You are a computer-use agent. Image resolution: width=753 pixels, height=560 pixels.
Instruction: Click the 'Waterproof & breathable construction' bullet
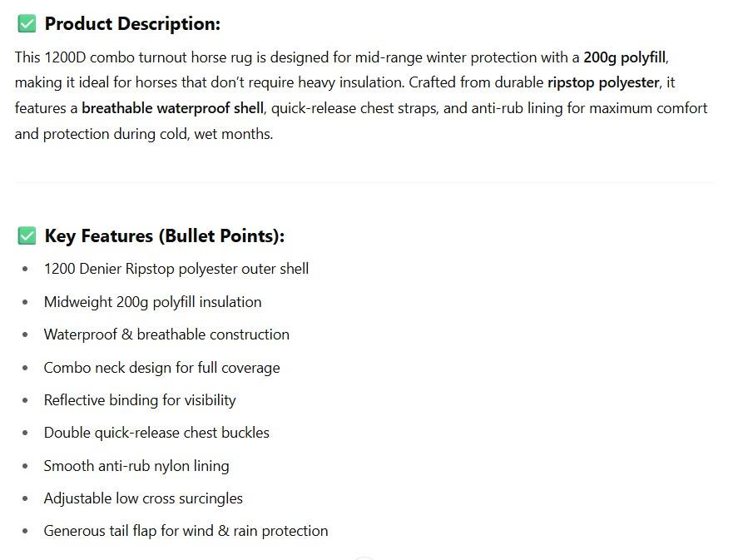pos(166,335)
